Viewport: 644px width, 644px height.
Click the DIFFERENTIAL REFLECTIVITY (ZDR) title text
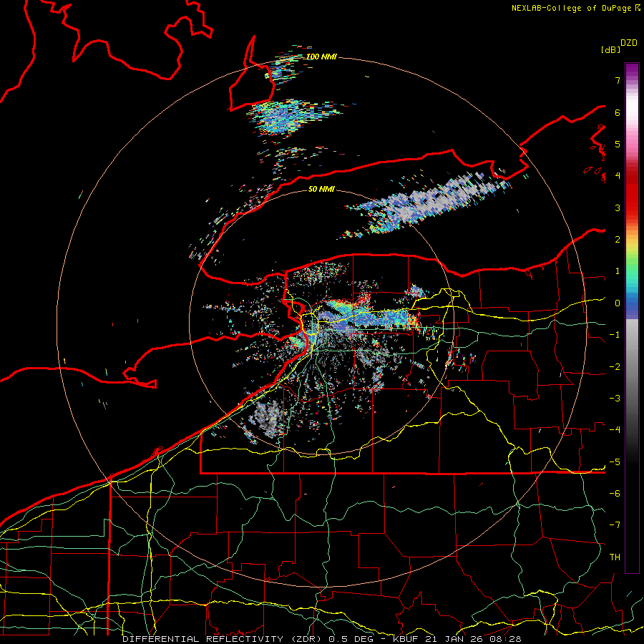223,639
